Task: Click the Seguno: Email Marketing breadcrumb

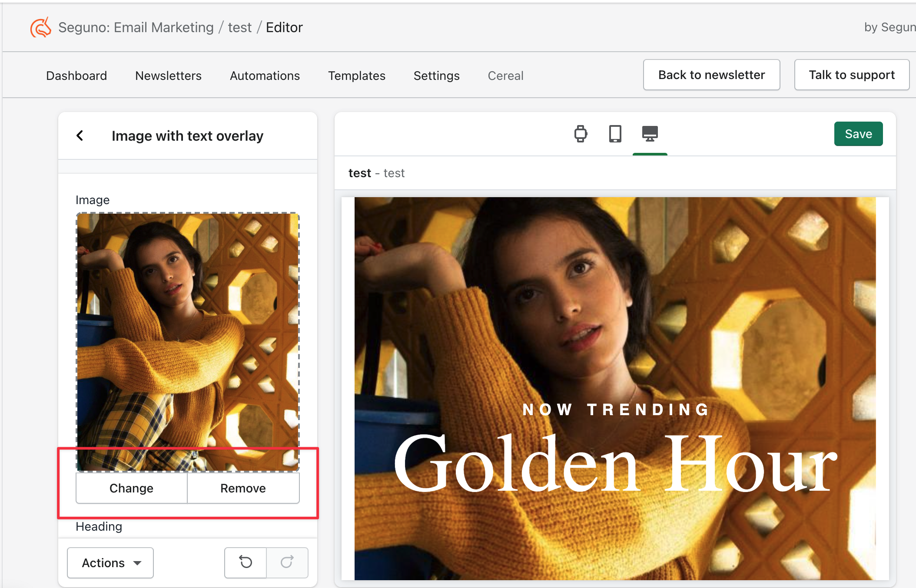Action: (x=136, y=27)
